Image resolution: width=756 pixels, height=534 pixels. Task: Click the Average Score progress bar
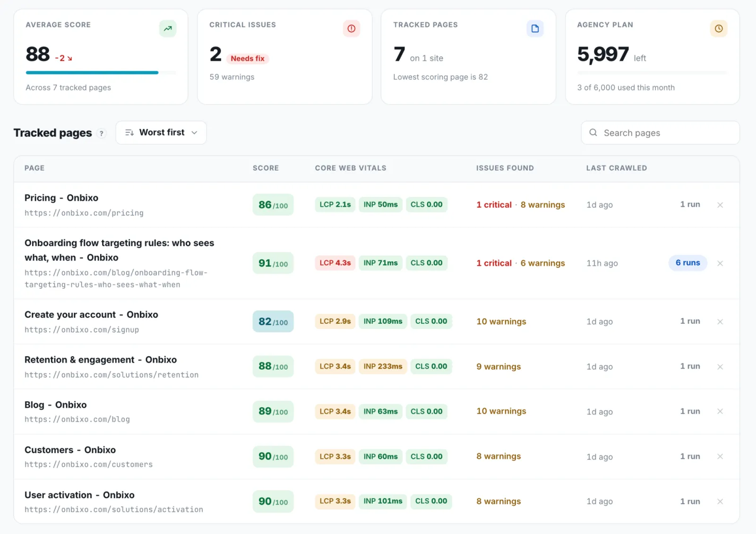(101, 73)
